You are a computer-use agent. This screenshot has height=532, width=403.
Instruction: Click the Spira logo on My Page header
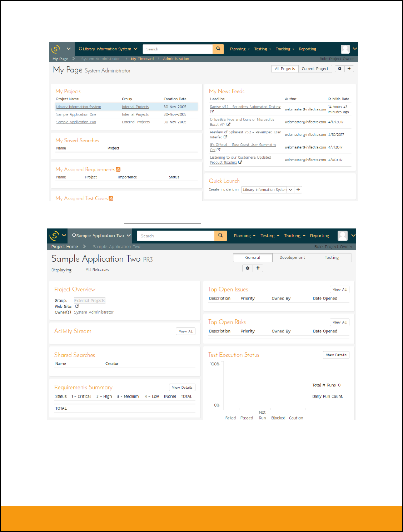point(55,49)
